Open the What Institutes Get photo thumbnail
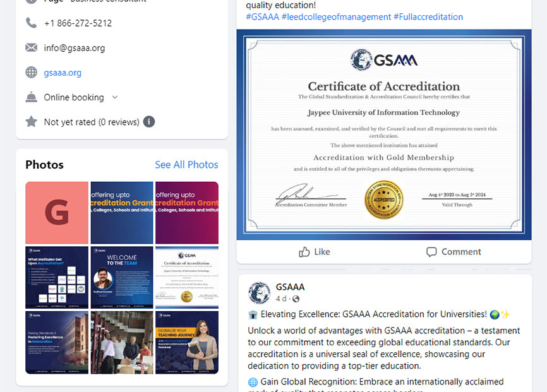 (57, 277)
